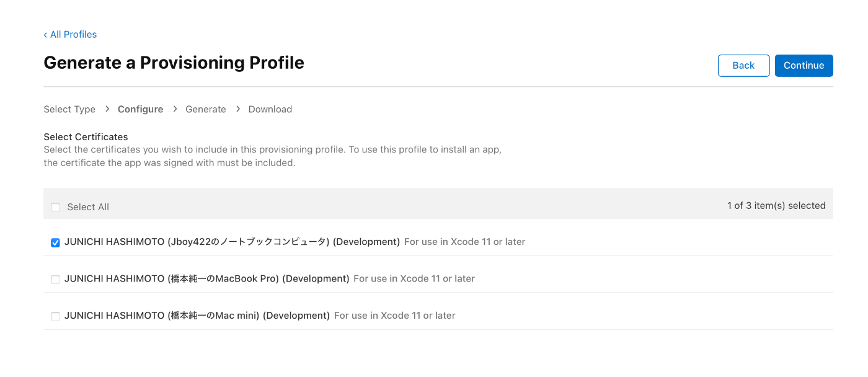
Task: Click the Jboy422 notebook certificate name
Action: point(232,242)
